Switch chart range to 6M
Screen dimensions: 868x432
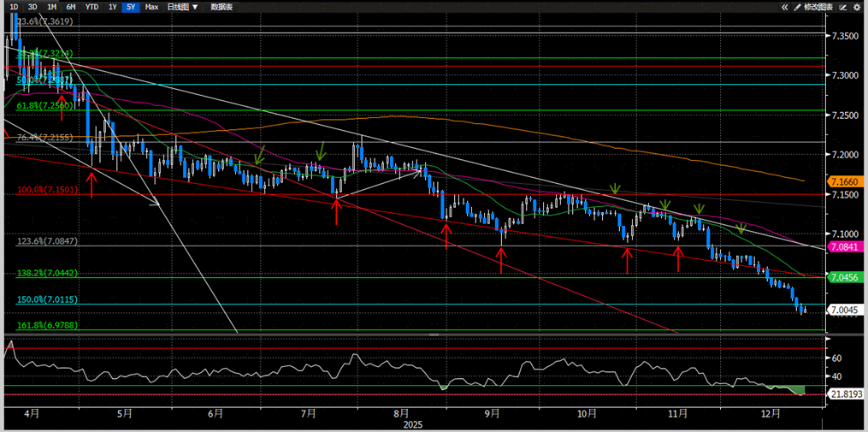[x=71, y=7]
